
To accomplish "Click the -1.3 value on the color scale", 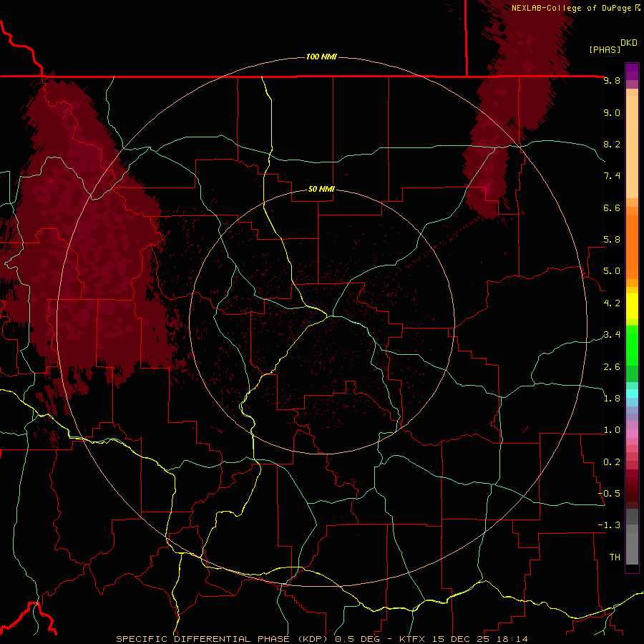I will pyautogui.click(x=610, y=526).
